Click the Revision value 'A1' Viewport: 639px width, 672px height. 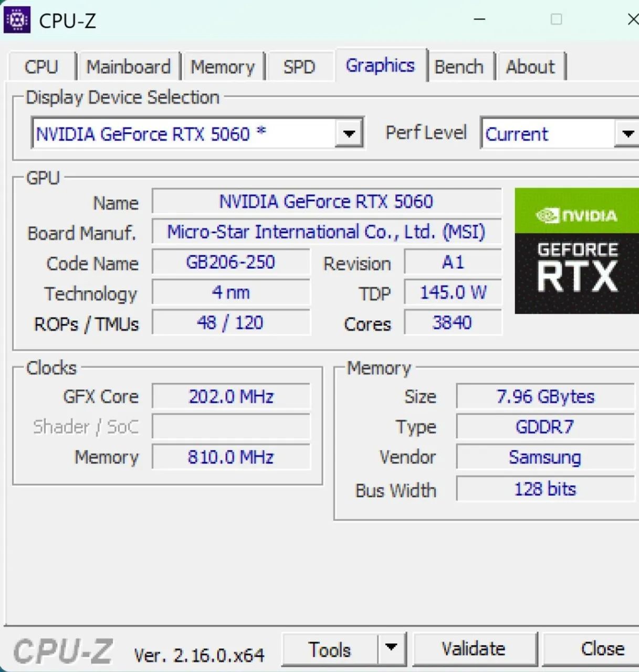coord(453,262)
